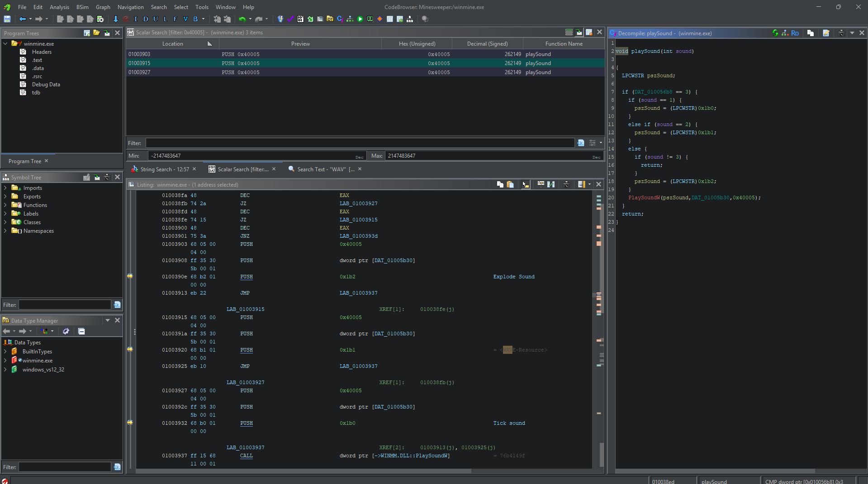
Task: Click the Copy icon in Listing header
Action: pos(500,184)
